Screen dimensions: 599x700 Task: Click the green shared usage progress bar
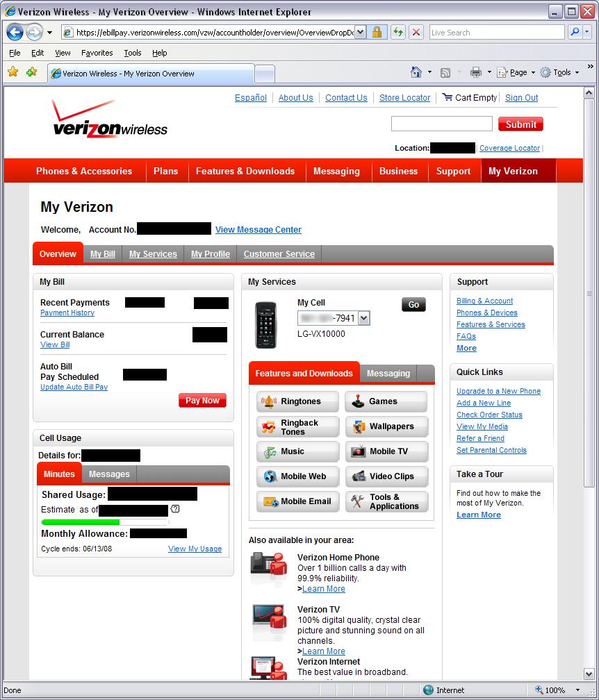[x=81, y=522]
